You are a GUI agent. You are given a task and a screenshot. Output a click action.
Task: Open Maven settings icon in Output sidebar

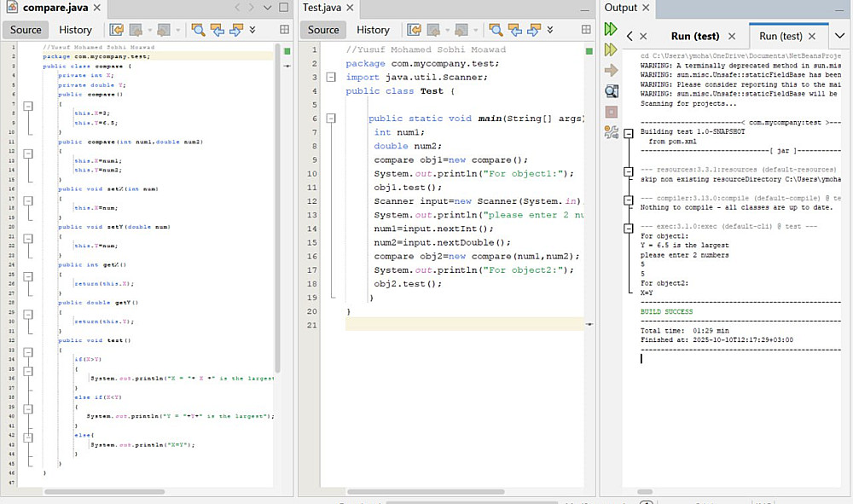coord(611,131)
